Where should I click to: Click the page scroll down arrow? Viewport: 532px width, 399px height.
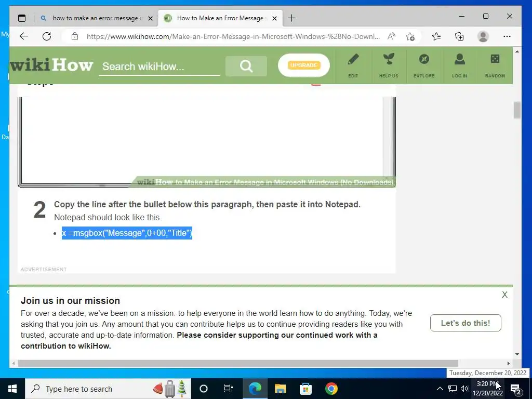point(517,354)
